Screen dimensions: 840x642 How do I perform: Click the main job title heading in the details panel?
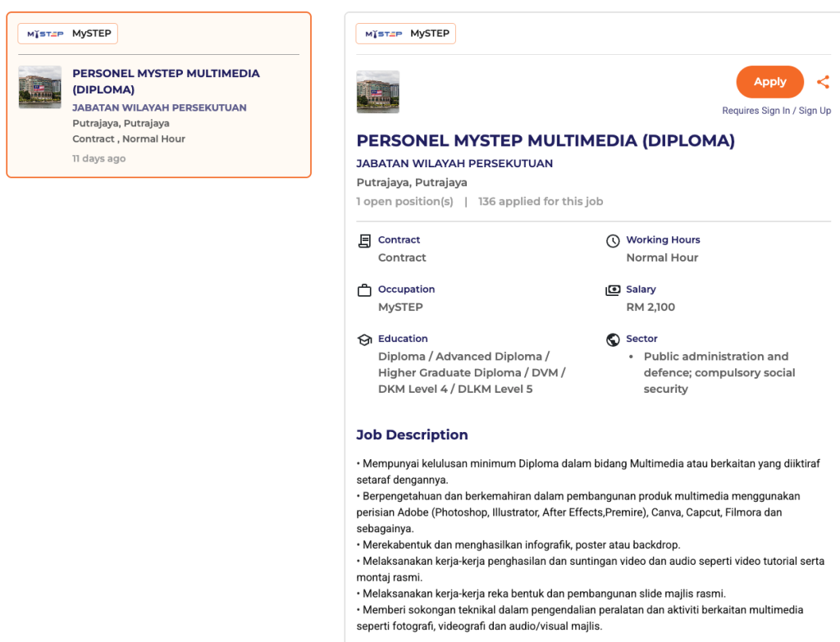point(546,140)
